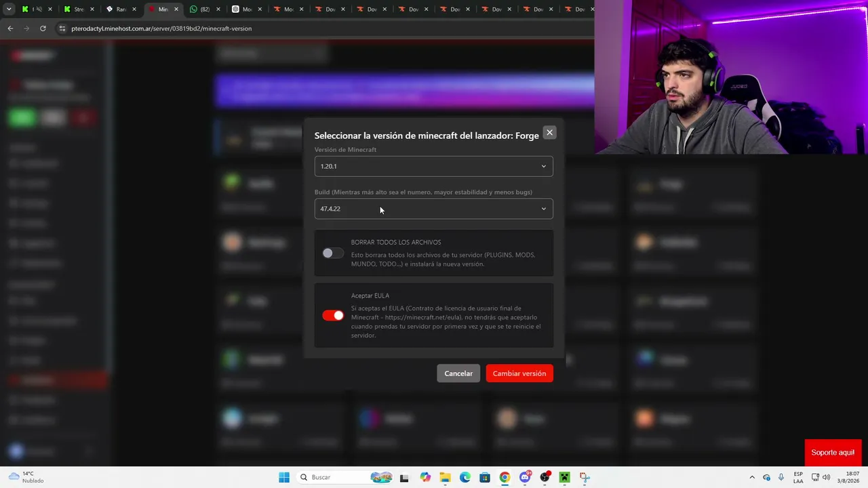Viewport: 868px width, 488px height.
Task: Open the Minecraft launcher from the taskbar
Action: 564,477
